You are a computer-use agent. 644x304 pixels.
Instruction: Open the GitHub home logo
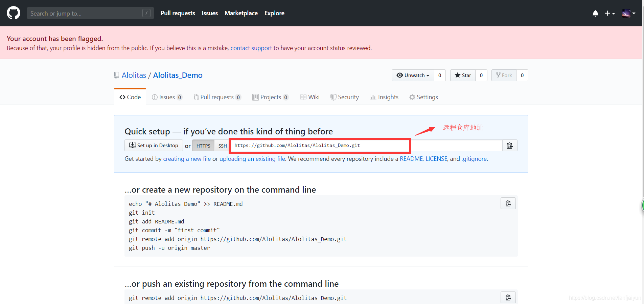pyautogui.click(x=14, y=13)
